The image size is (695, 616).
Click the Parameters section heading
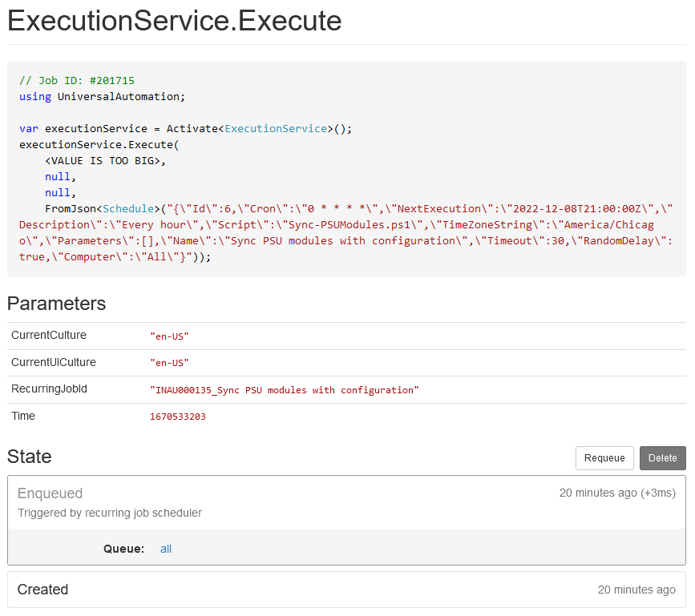(x=56, y=304)
